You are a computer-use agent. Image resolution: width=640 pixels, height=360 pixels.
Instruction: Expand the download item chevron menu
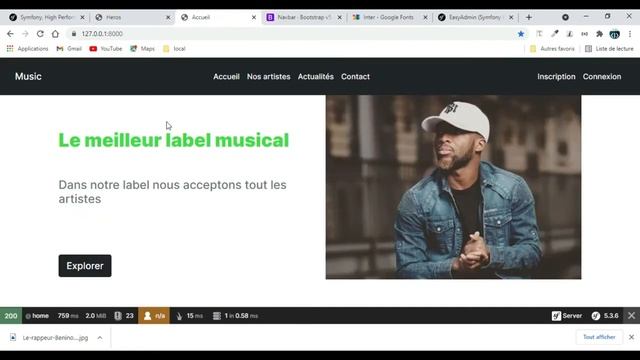100,338
